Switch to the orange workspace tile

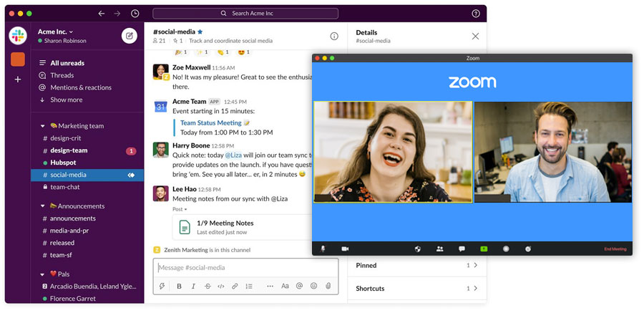tap(18, 59)
